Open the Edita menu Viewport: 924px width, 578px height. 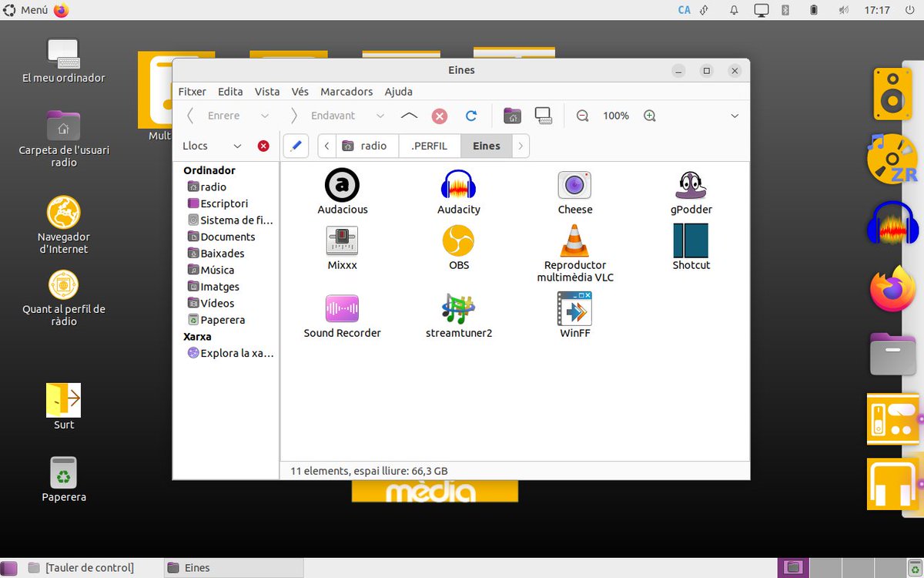[230, 91]
